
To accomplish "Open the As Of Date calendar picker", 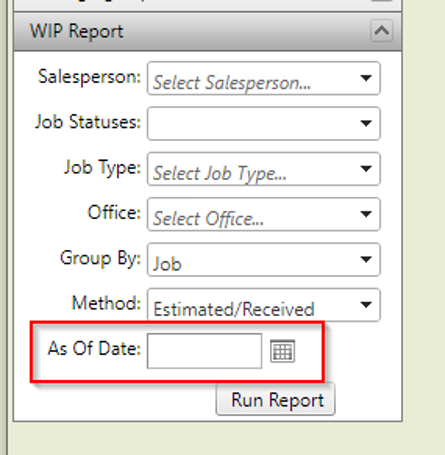I will coord(282,351).
